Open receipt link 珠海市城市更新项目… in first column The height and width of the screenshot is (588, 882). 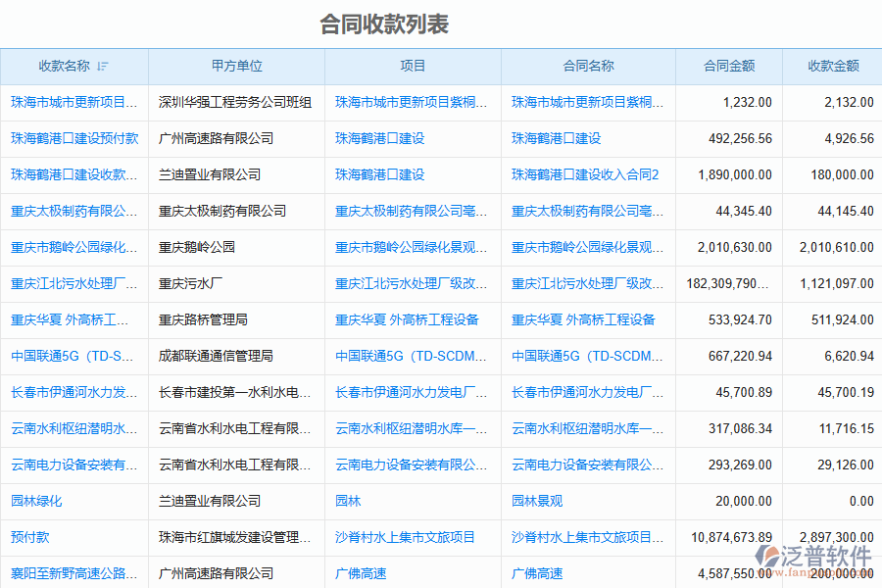(73, 102)
